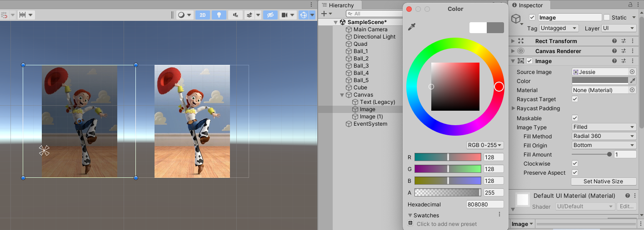Image resolution: width=644 pixels, height=230 pixels.
Task: Click the G channel value field
Action: tap(494, 169)
